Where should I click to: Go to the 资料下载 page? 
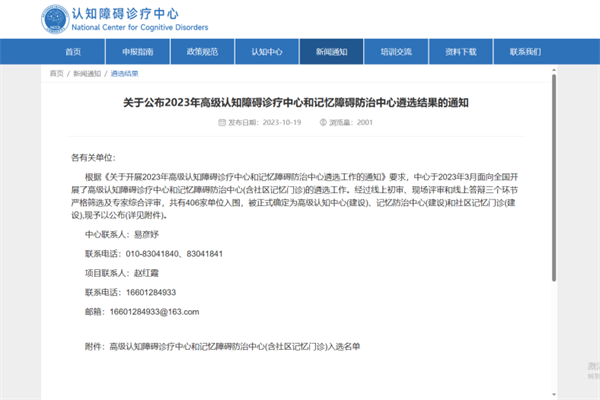(x=460, y=51)
